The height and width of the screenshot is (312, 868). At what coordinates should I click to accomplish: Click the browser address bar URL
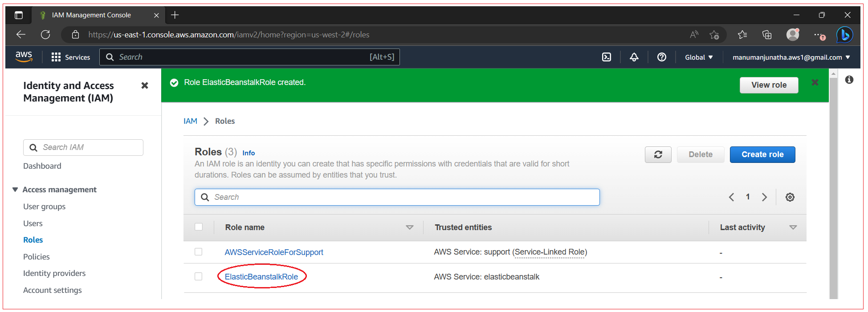[x=229, y=35]
